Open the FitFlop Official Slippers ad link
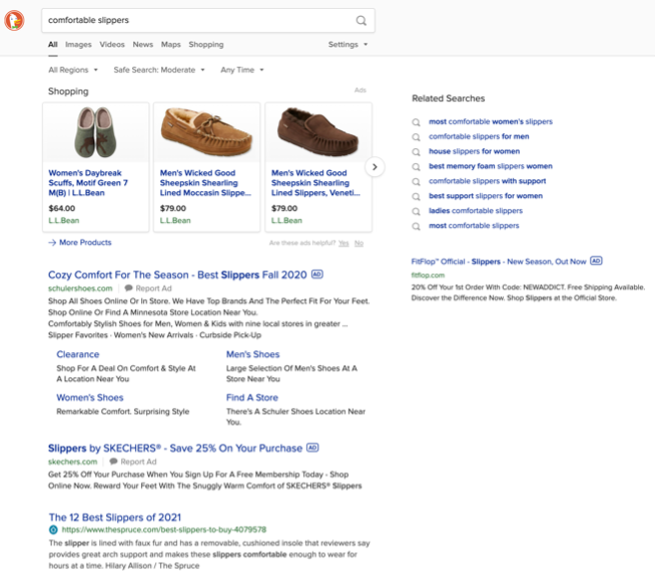This screenshot has height=583, width=660. (498, 261)
